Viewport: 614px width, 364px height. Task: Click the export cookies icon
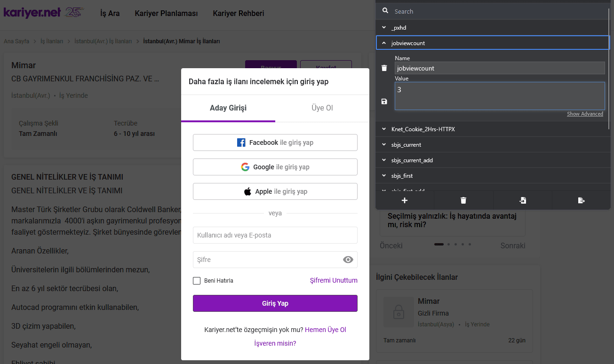click(581, 200)
